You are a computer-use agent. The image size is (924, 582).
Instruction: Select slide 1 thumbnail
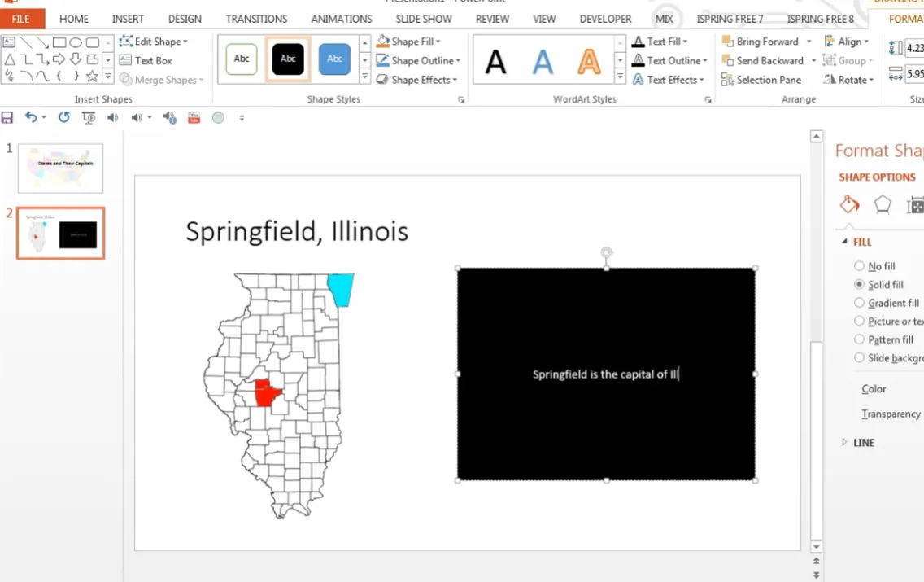tap(61, 168)
